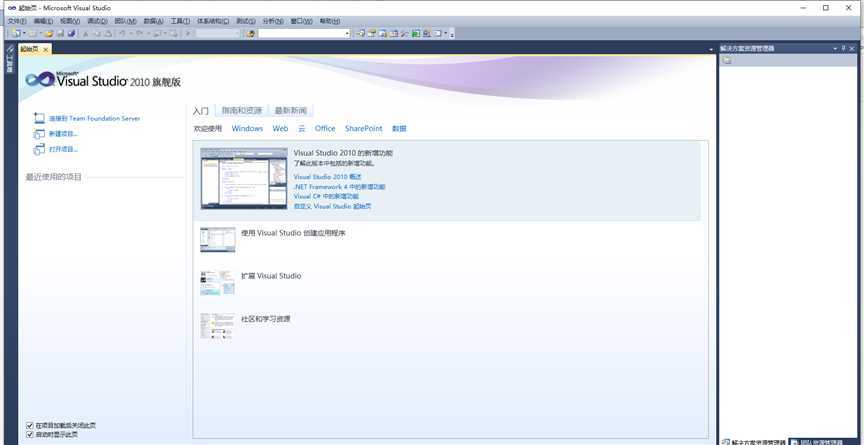This screenshot has width=864, height=445.
Task: Click the Paste toolbar icon
Action: [109, 34]
